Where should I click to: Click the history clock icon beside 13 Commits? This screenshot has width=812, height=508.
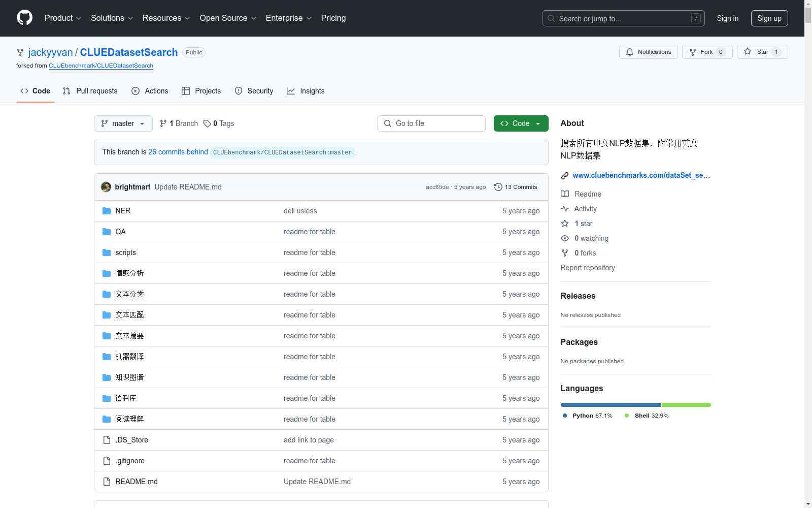click(x=498, y=187)
